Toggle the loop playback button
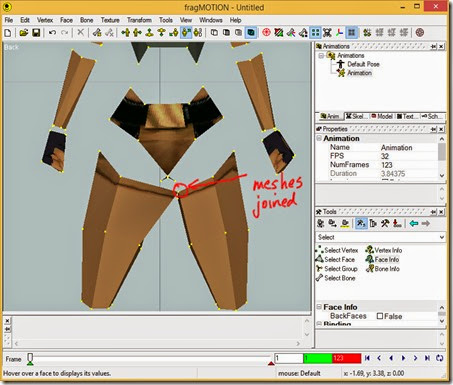 pos(440,358)
